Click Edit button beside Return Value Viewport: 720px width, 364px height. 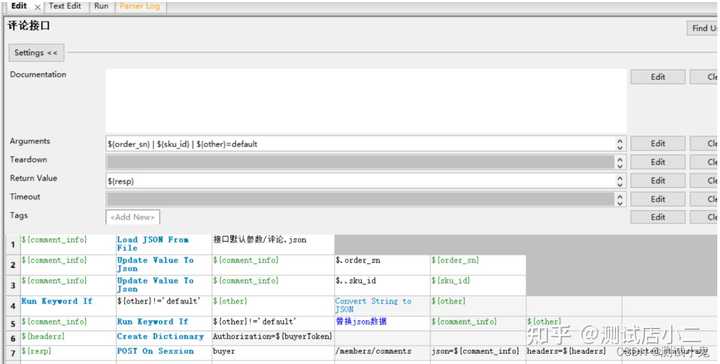point(658,181)
